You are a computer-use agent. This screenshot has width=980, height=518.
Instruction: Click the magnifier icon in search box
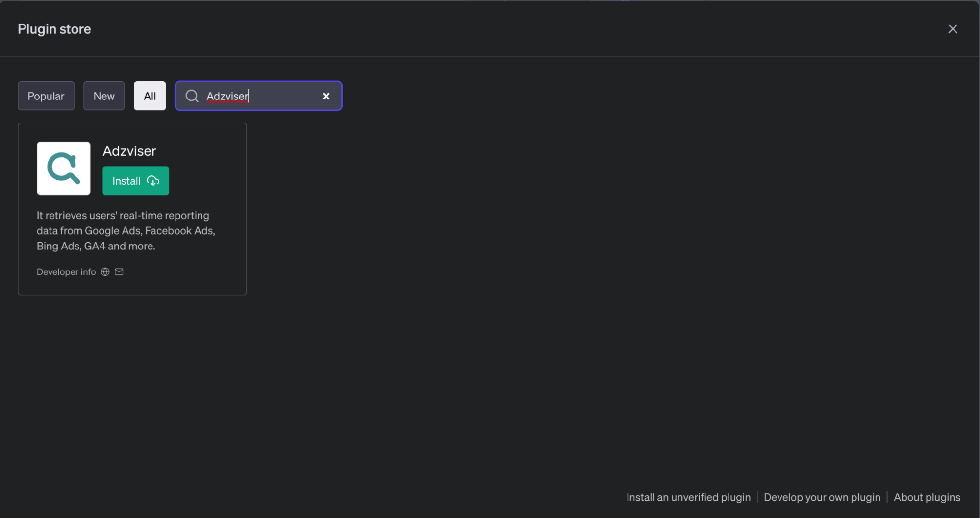click(192, 96)
